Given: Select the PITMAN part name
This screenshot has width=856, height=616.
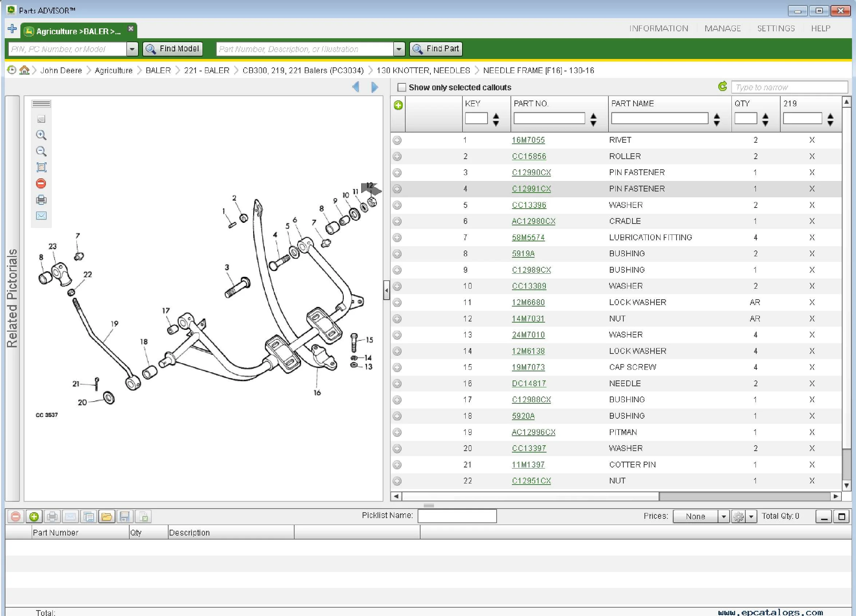Looking at the screenshot, I should pos(623,432).
